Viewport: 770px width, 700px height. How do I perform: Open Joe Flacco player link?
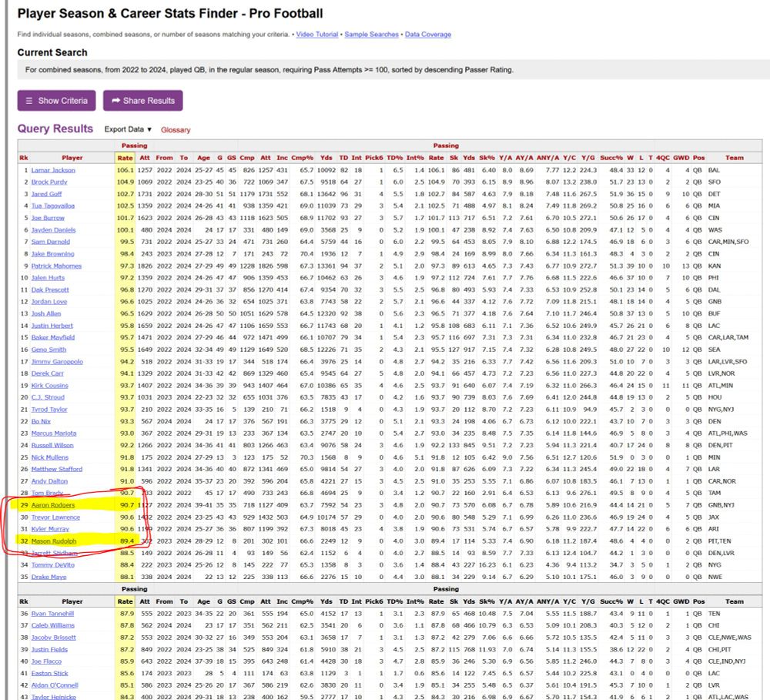point(47,661)
